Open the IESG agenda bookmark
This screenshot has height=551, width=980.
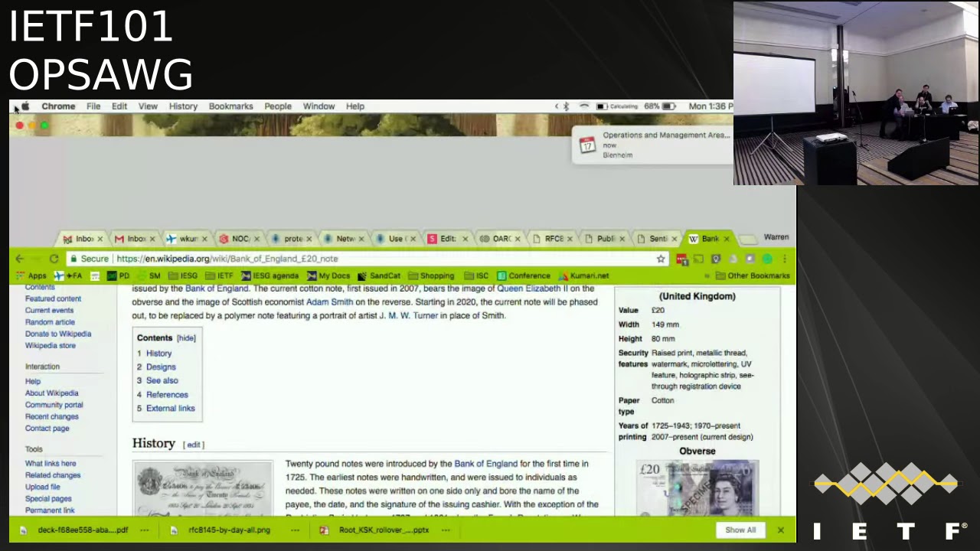269,275
